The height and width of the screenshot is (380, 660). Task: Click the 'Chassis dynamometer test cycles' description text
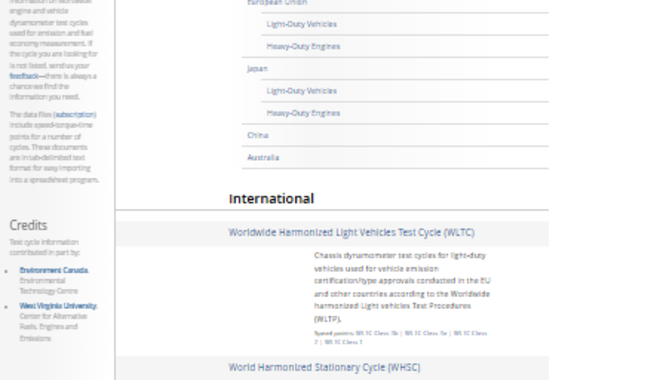pos(402,287)
